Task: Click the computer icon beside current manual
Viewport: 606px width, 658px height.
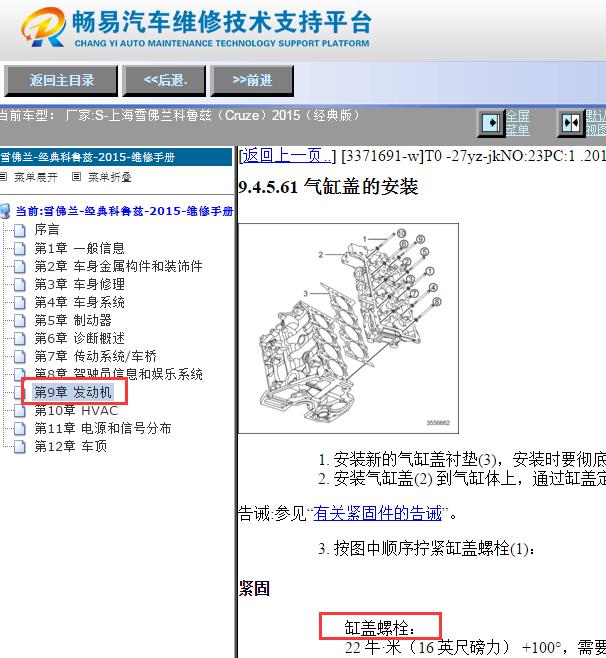Action: click(x=5, y=211)
